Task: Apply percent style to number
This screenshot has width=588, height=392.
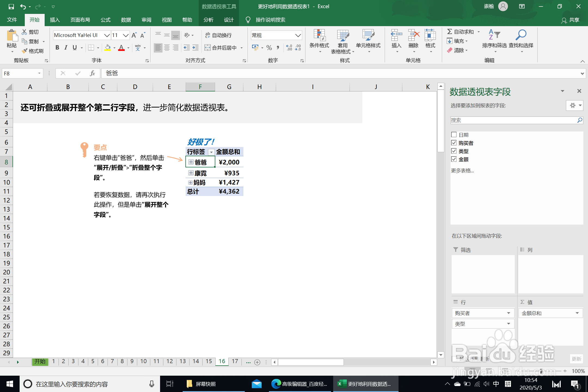Action: [269, 48]
